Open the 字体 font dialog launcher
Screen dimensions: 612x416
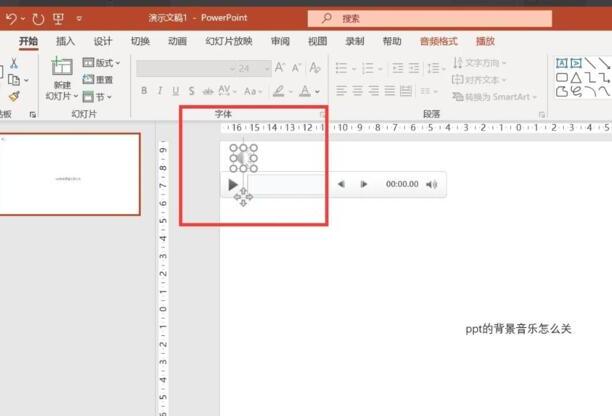click(322, 114)
